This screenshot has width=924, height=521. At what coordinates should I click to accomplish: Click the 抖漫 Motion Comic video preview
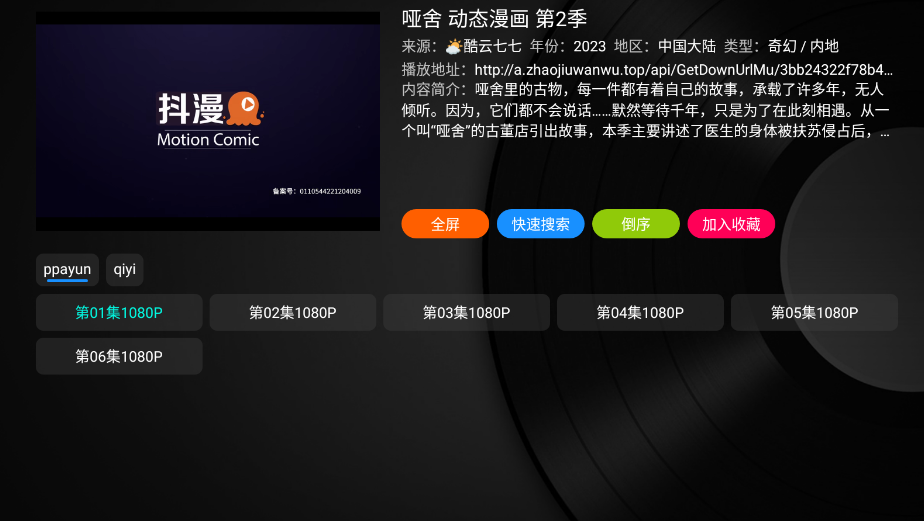208,121
